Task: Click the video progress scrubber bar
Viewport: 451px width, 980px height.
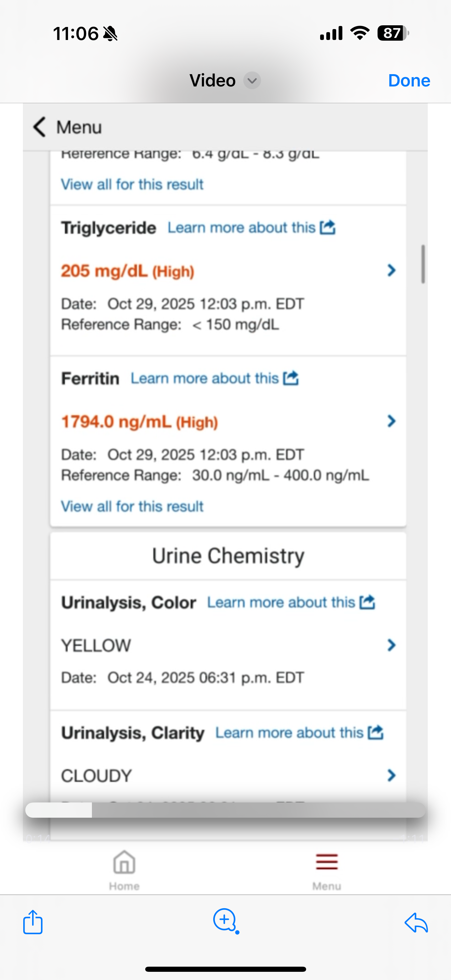Action: (225, 810)
